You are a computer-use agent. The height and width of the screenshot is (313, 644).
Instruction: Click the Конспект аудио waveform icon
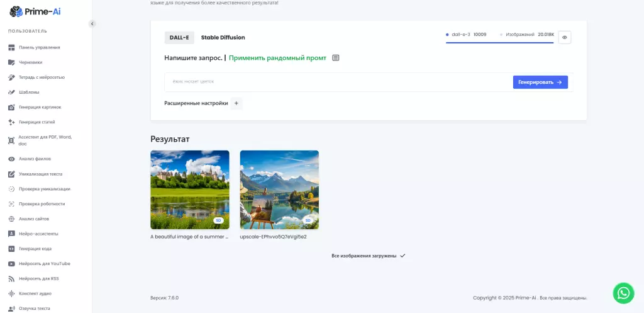click(11, 293)
